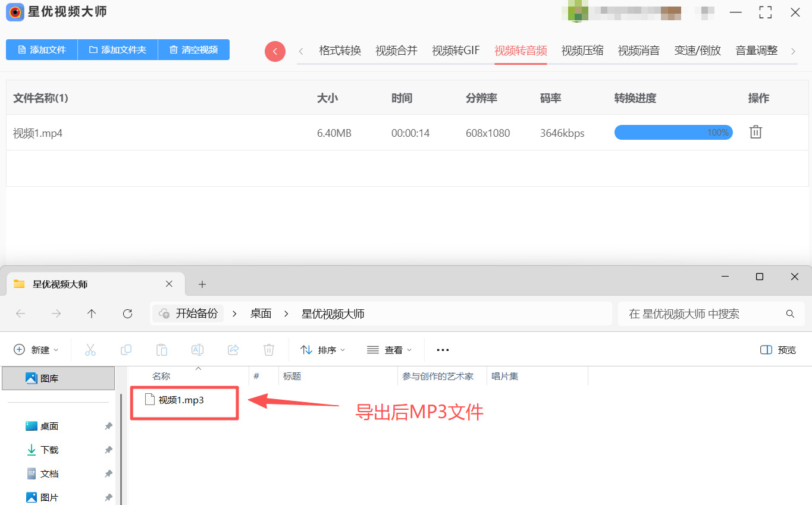812x505 pixels.
Task: Unpin 文档 using its pin icon
Action: (x=108, y=473)
